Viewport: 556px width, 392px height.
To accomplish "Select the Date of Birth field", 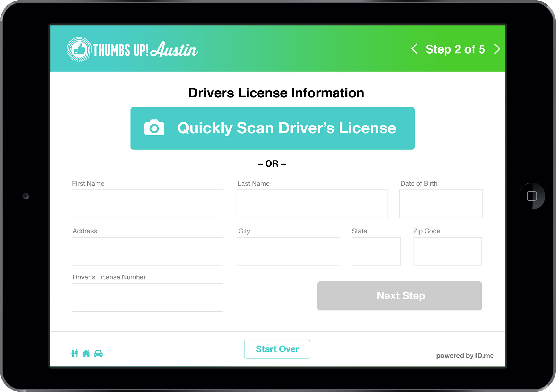I will 441,204.
